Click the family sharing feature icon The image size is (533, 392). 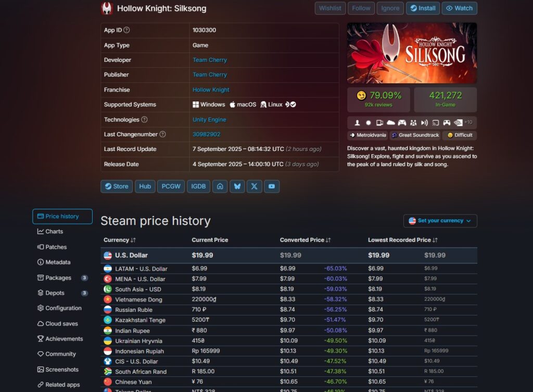pos(413,123)
